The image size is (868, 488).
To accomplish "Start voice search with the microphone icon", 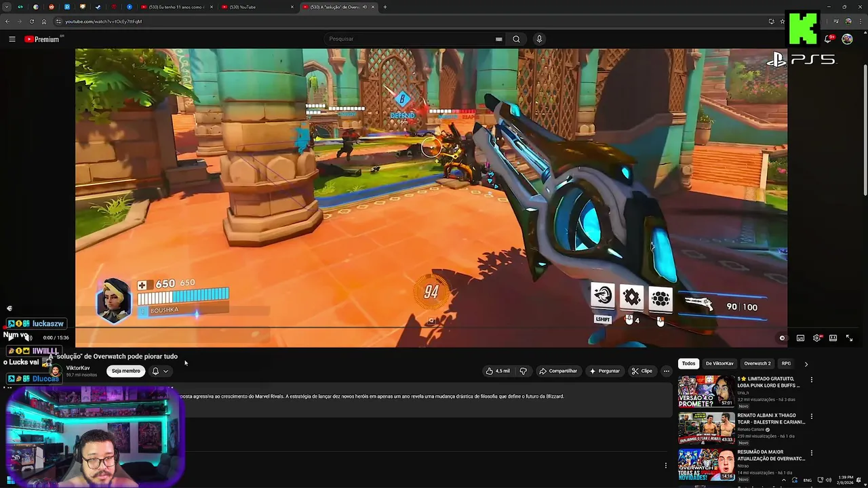I will point(539,39).
